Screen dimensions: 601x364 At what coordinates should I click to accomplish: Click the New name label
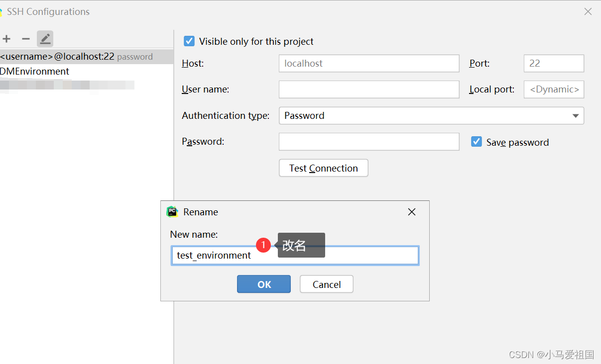(194, 234)
